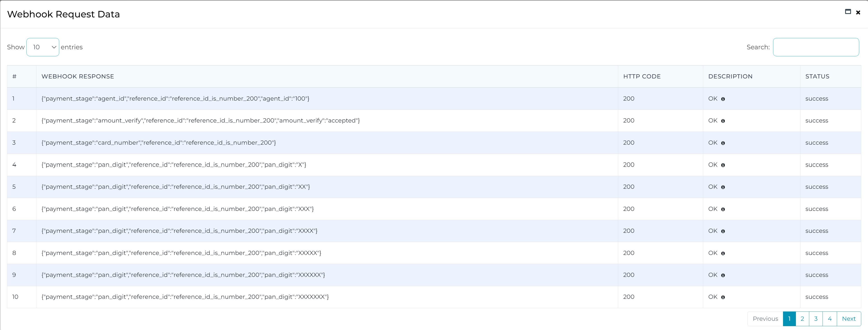
Task: Click the info icon beside OK in row 2
Action: pos(723,121)
